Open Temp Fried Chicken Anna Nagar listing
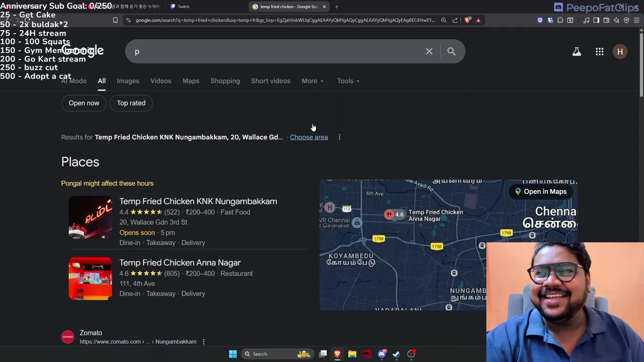The width and height of the screenshot is (644, 362). [180, 262]
